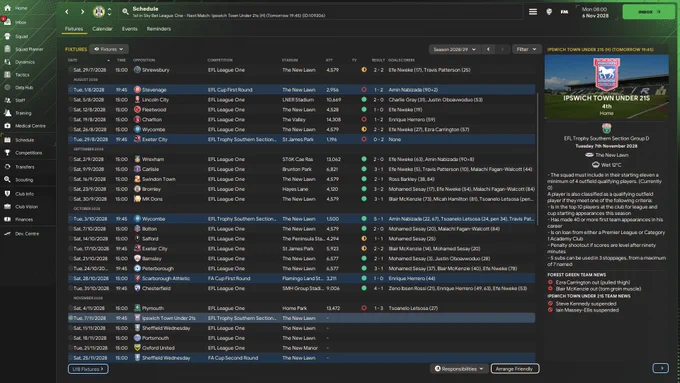The image size is (680, 383).
Task: Click the Wycombe 5-1 result
Action: (x=379, y=219)
